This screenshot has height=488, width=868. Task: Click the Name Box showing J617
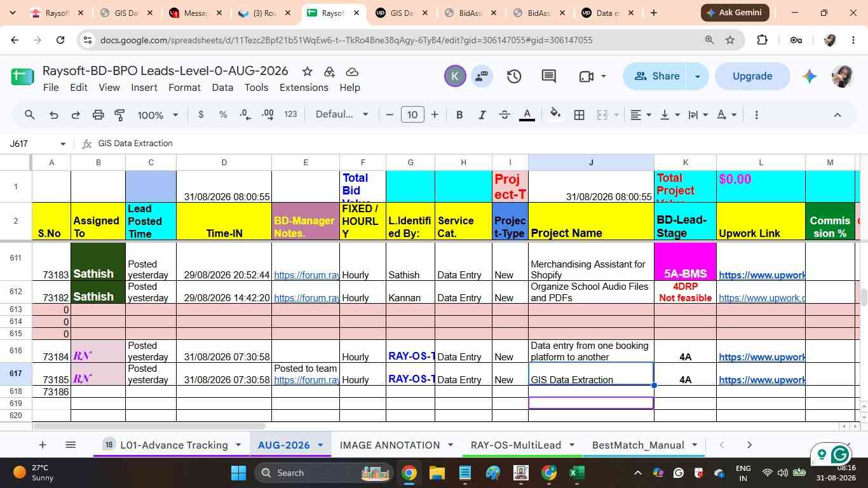pyautogui.click(x=37, y=144)
